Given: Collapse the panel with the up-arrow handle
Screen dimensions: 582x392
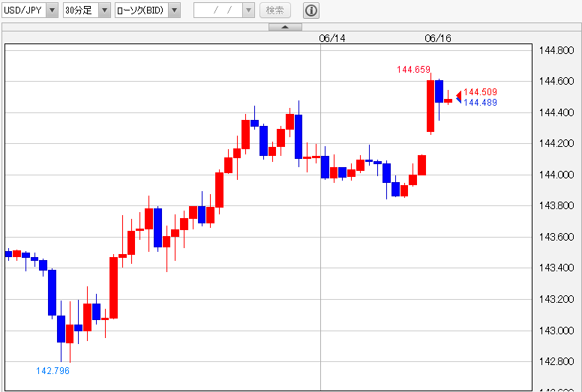Looking at the screenshot, I should (x=285, y=27).
